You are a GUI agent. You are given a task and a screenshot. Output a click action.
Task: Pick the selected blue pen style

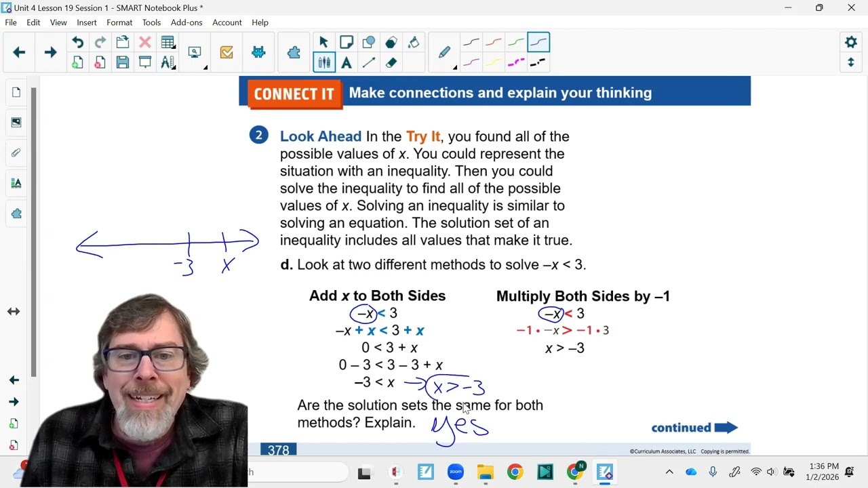point(538,43)
